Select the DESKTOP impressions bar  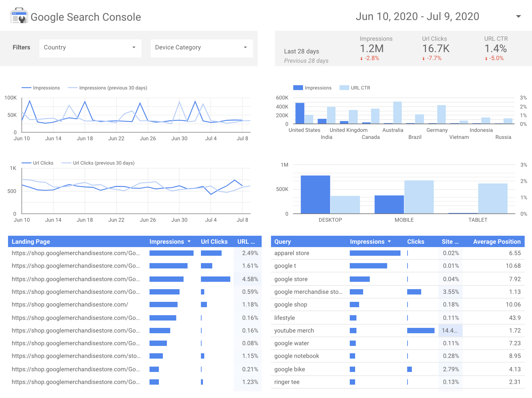[315, 194]
